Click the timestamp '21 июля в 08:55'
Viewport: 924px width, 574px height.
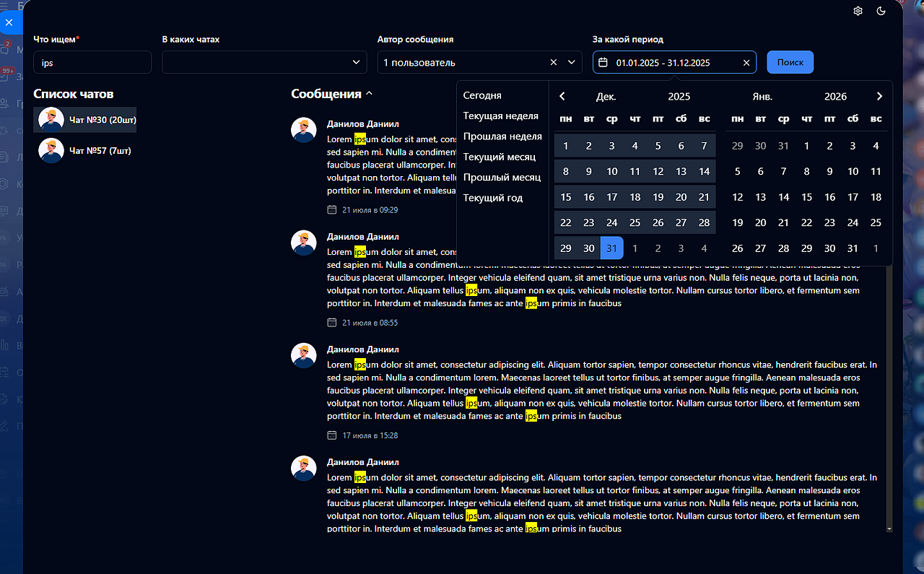point(370,323)
